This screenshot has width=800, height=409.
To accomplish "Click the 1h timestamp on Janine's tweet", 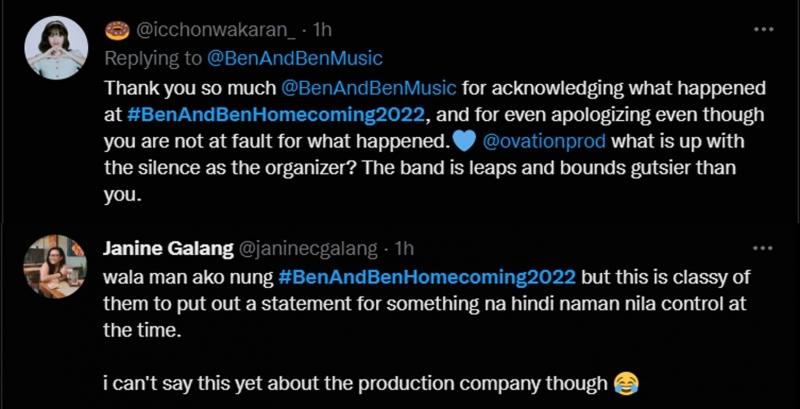I will pyautogui.click(x=403, y=247).
